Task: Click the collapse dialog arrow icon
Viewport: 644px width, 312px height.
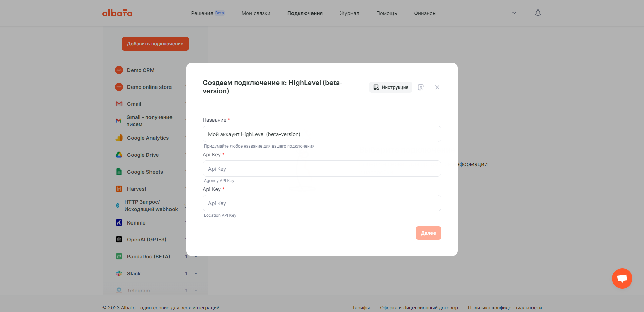Action: [421, 87]
